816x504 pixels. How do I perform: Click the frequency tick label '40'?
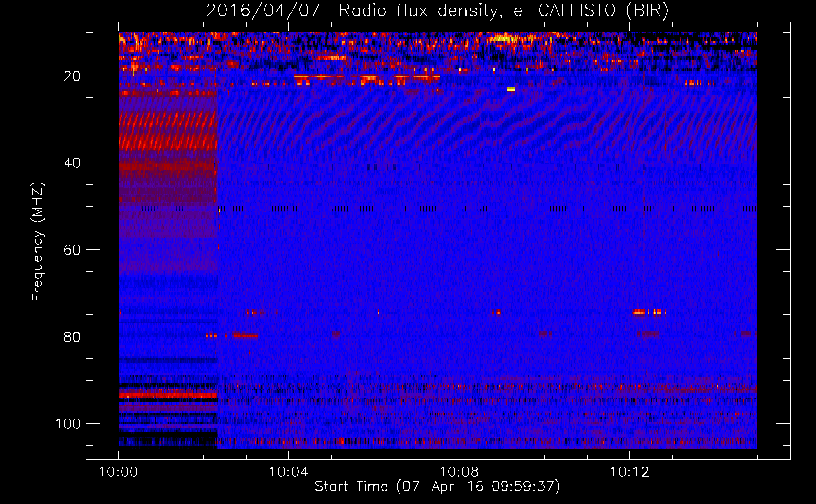[72, 163]
